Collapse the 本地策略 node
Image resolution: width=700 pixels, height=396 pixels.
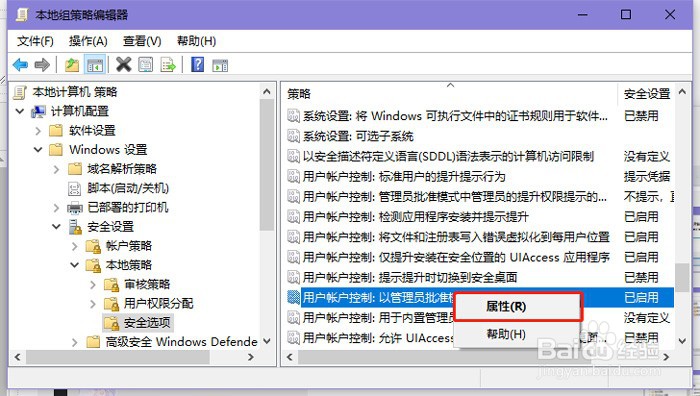75,265
